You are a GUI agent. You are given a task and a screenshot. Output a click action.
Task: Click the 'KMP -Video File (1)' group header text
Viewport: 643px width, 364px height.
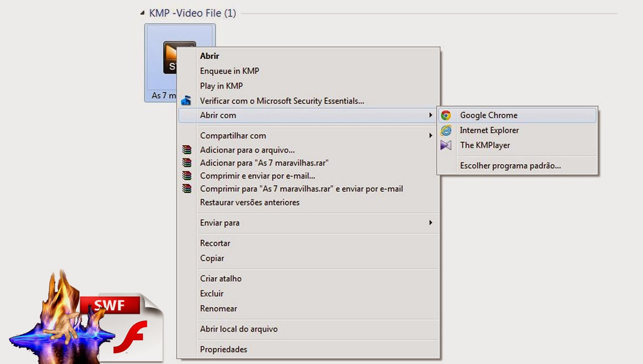(192, 13)
